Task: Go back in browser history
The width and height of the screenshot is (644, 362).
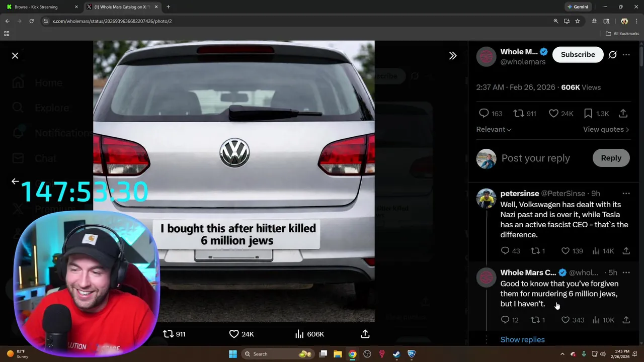Action: pyautogui.click(x=7, y=21)
